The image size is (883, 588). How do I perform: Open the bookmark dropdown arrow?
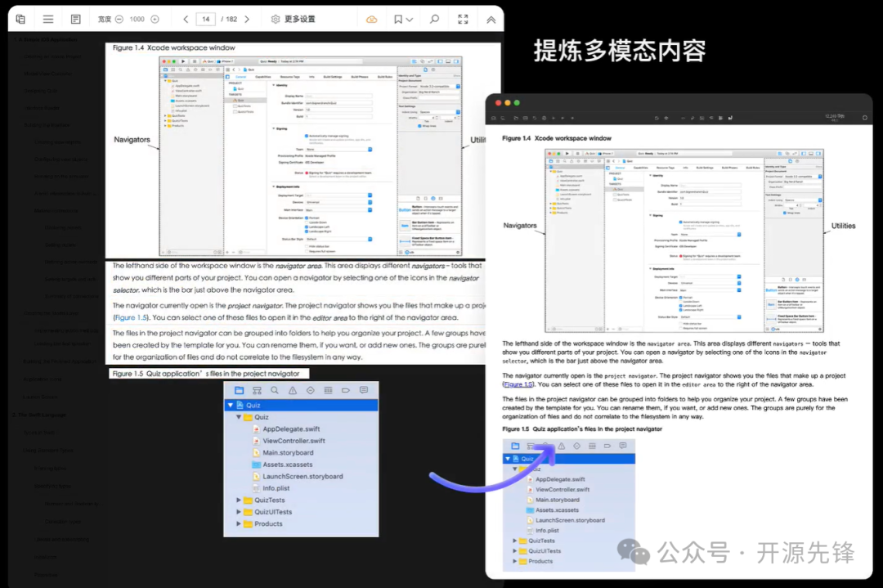tap(410, 20)
